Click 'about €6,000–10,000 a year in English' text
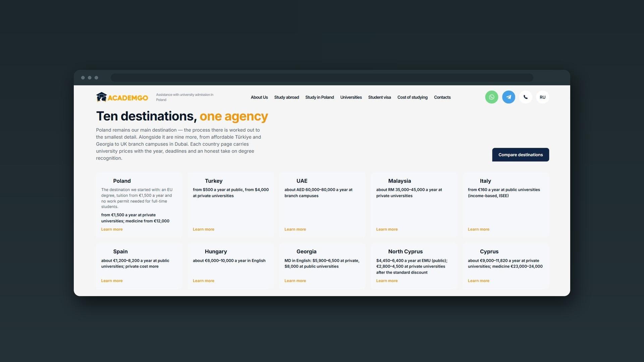 [x=229, y=261]
